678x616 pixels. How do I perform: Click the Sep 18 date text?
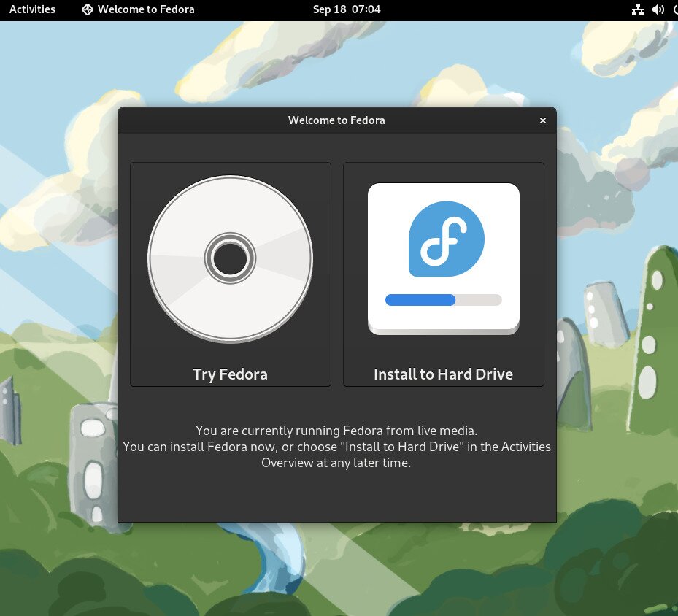point(329,9)
